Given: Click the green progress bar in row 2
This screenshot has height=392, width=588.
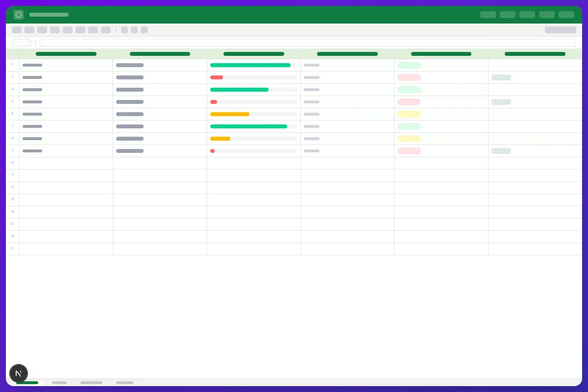Looking at the screenshot, I should (x=250, y=65).
